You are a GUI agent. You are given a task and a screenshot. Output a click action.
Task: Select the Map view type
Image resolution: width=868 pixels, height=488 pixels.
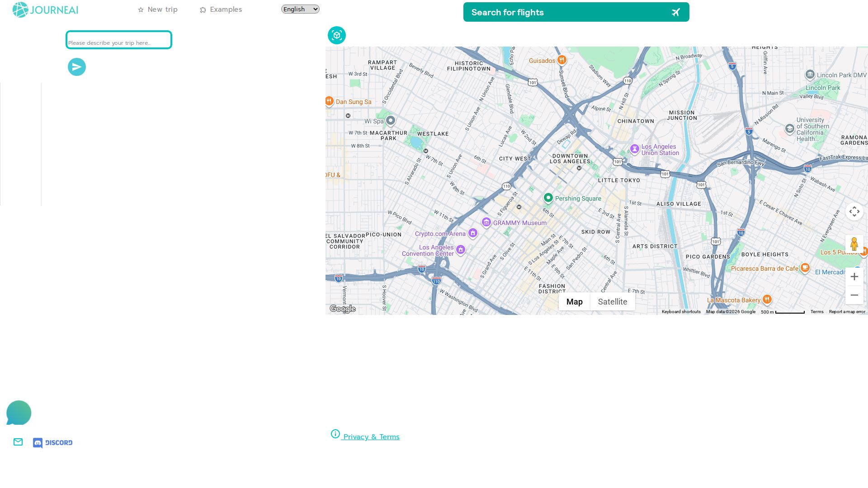pos(574,302)
